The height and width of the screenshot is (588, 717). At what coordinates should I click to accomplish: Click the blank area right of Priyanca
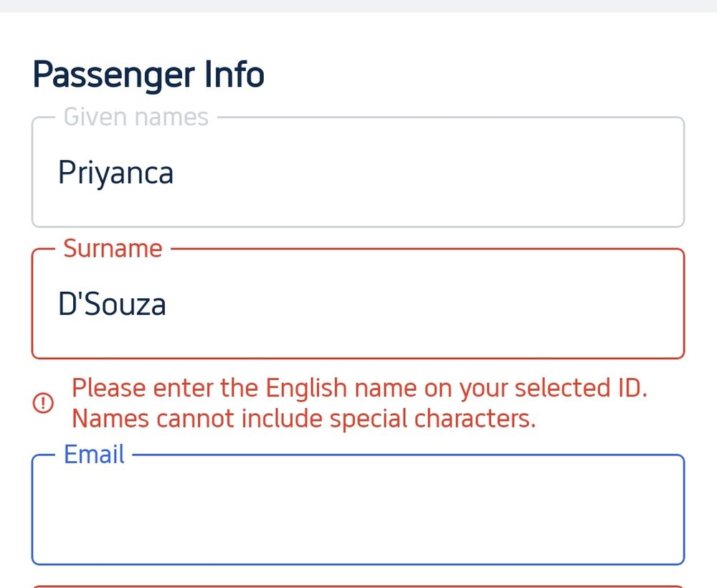click(430, 172)
